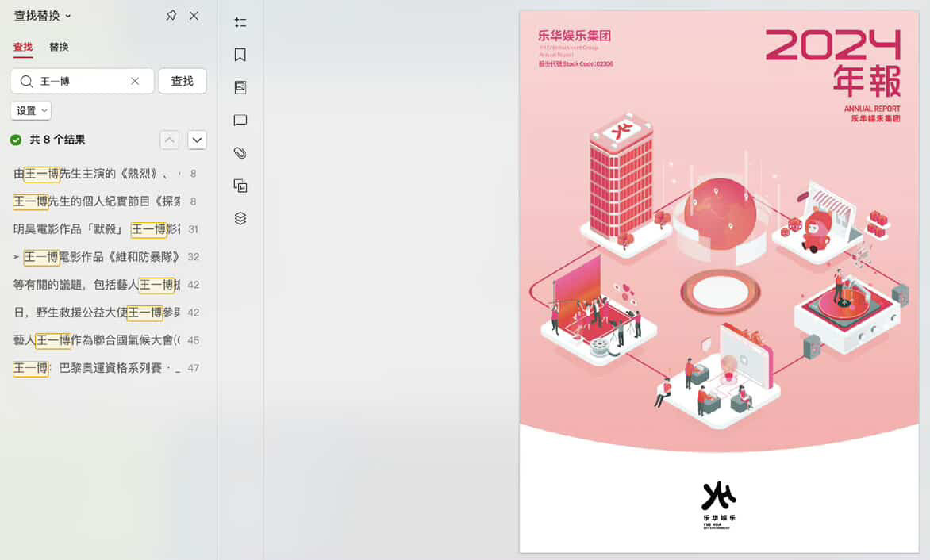Open the attachments paperclip sidebar icon

(x=240, y=153)
